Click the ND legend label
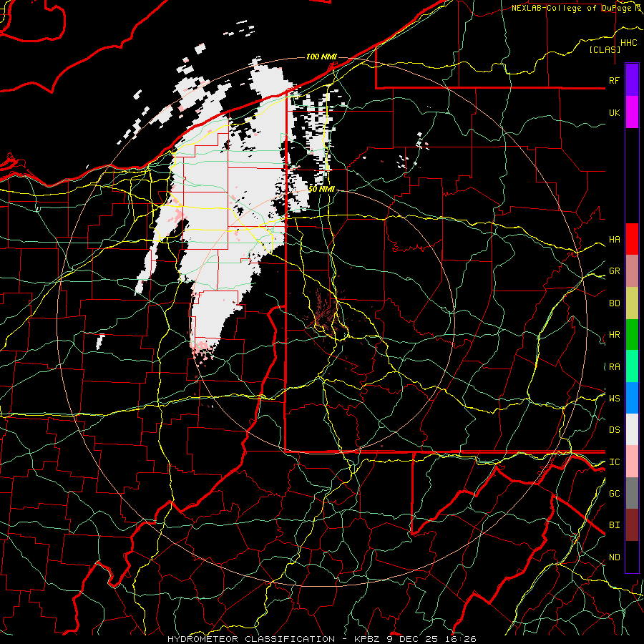The width and height of the screenshot is (644, 644). (614, 557)
